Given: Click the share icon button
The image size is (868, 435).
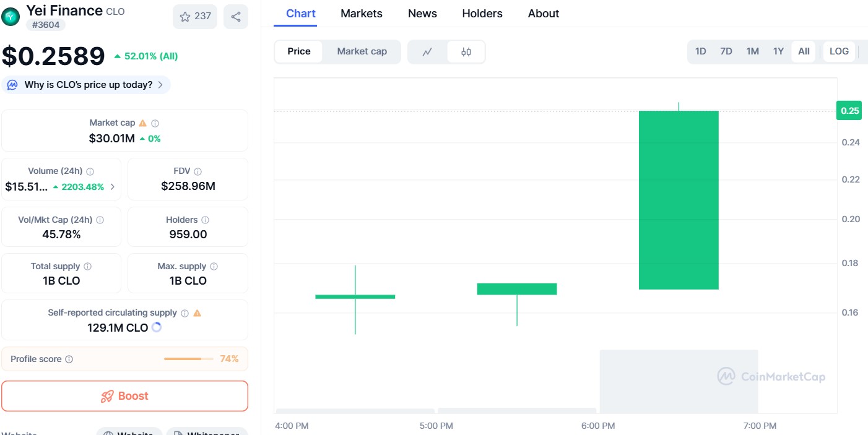Looking at the screenshot, I should 236,17.
